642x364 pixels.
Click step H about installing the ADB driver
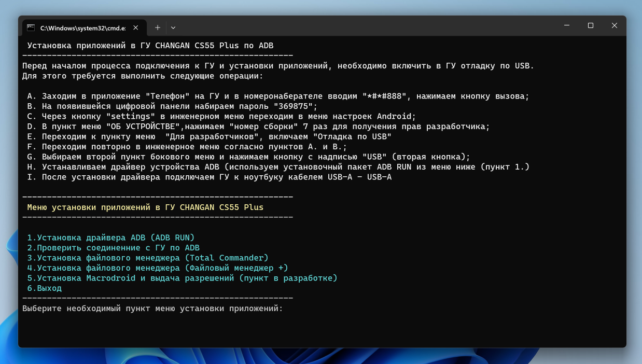click(x=278, y=167)
